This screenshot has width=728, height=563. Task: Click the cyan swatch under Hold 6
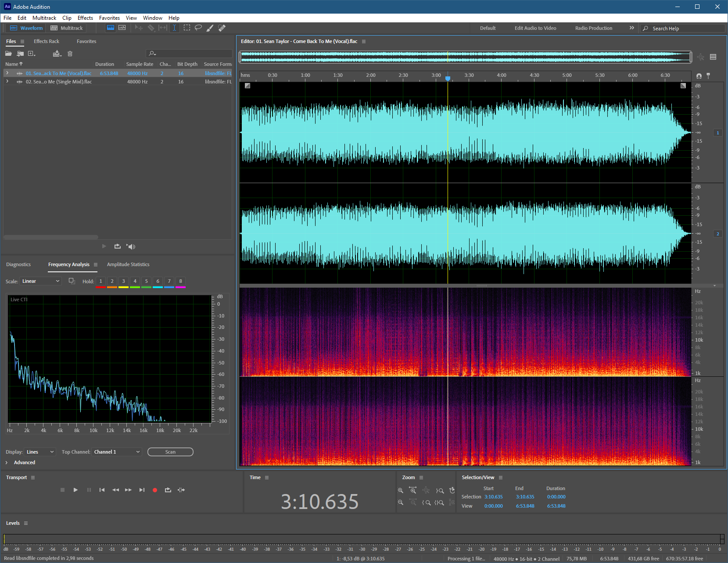158,287
